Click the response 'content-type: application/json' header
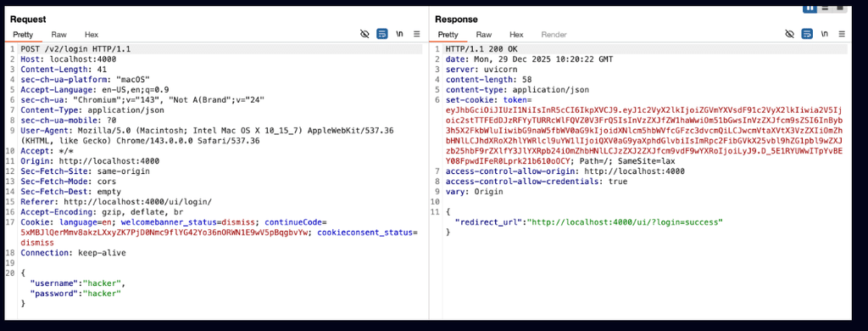Viewport: 868px width, 331px height. 517,90
